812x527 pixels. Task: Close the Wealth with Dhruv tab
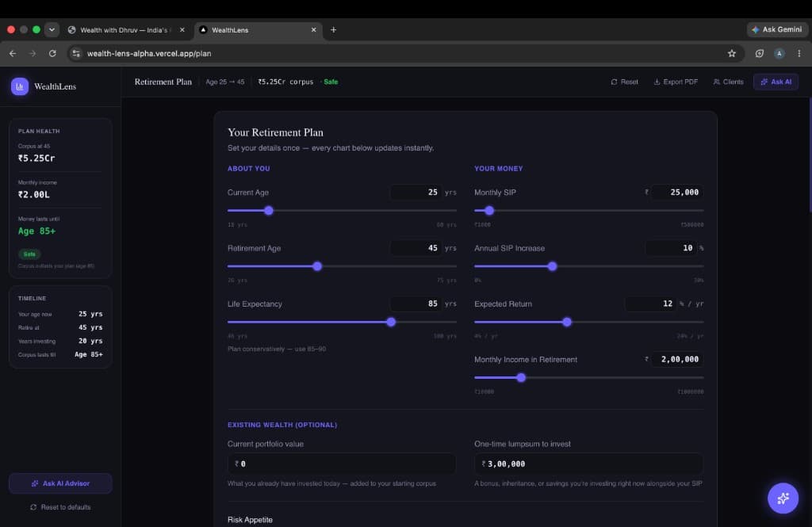182,30
